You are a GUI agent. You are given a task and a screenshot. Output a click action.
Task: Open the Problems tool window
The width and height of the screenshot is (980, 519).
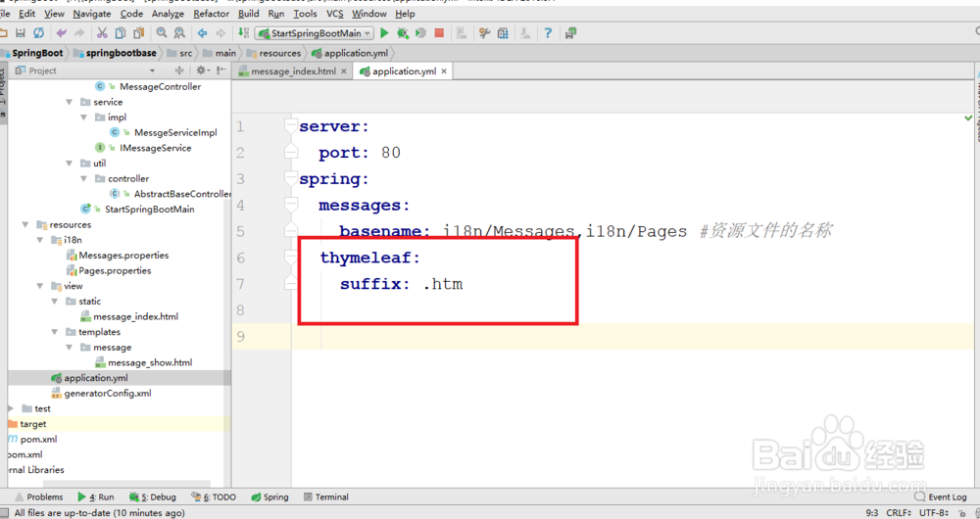coord(38,497)
